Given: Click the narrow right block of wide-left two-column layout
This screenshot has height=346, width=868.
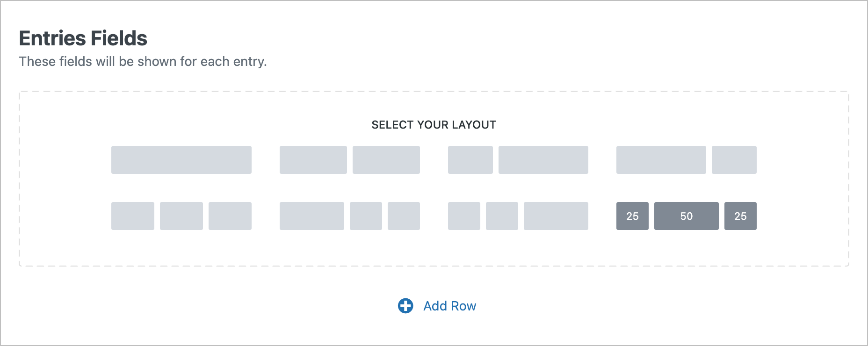Looking at the screenshot, I should click(734, 160).
